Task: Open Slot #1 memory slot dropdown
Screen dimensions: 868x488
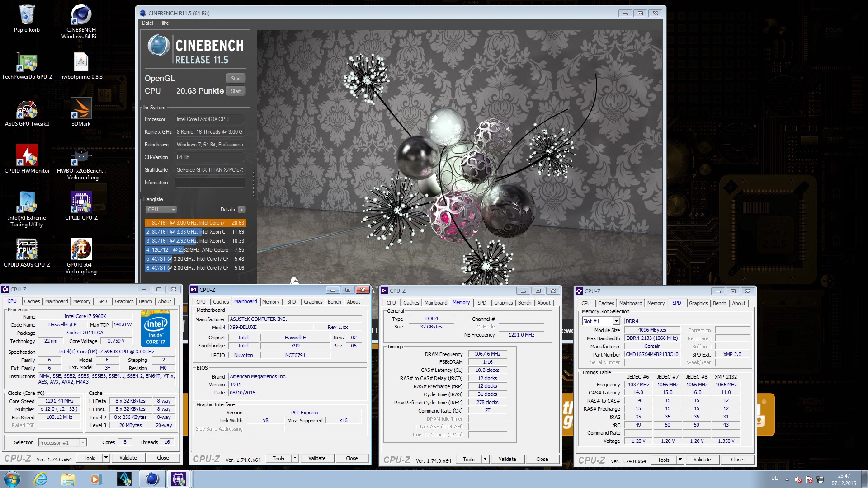Action: [x=601, y=321]
